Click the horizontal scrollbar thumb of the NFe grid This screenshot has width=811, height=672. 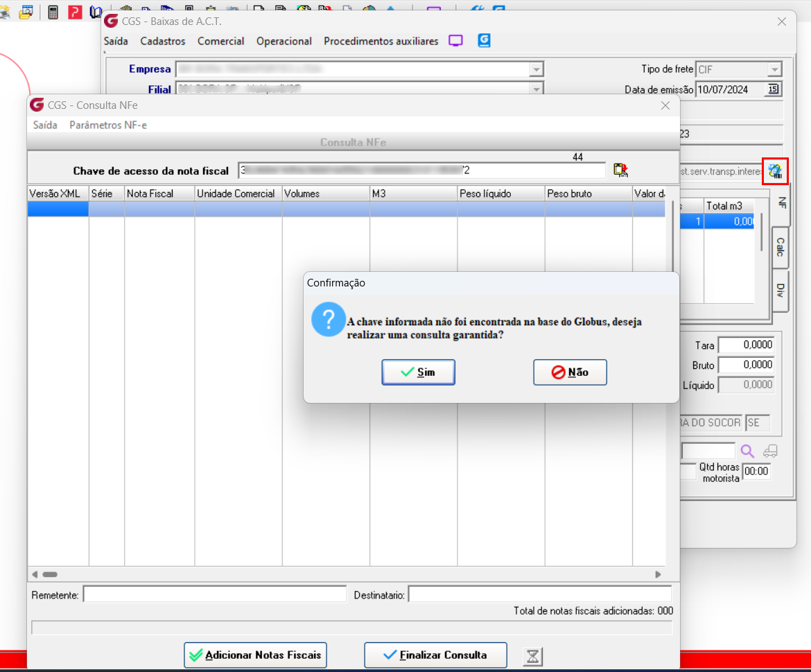click(50, 574)
